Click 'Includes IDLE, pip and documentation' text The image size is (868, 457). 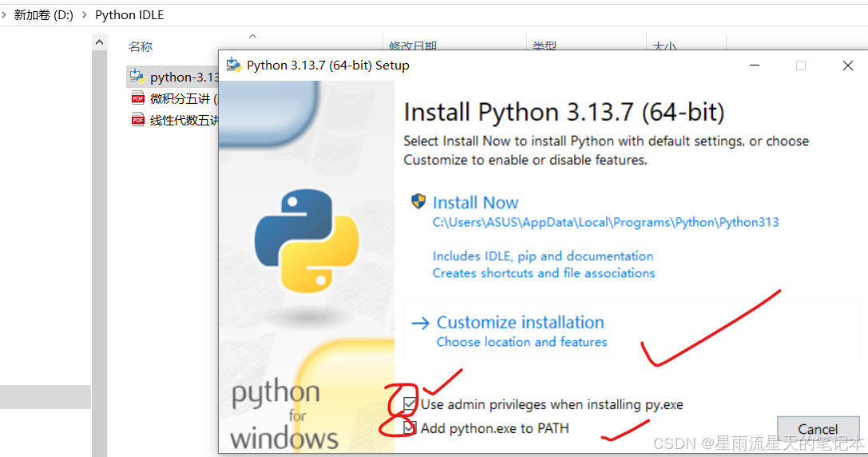click(542, 256)
